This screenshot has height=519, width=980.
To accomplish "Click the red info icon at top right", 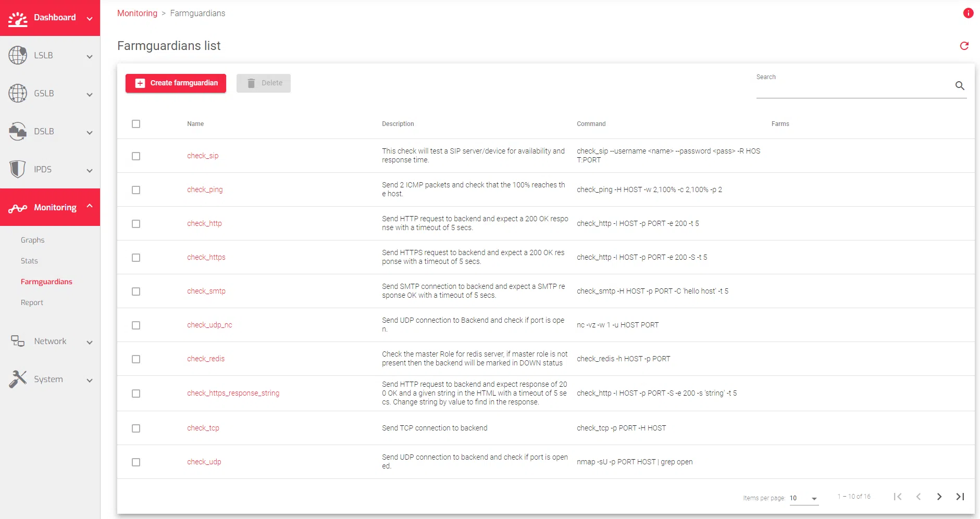I will tap(968, 13).
